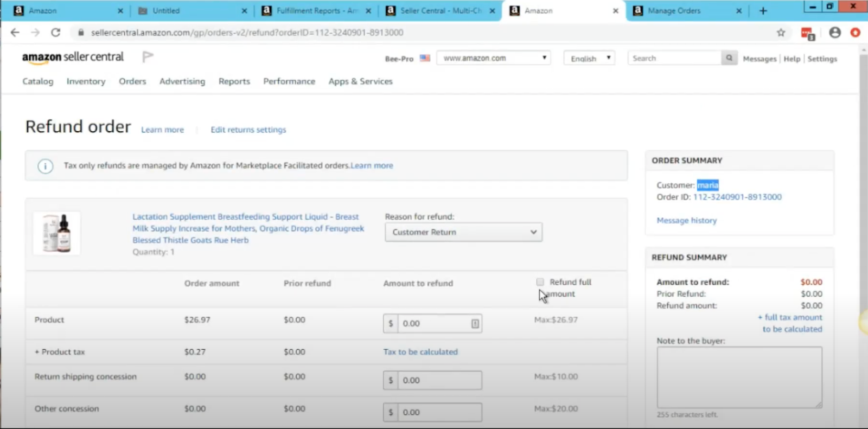Check the Refund full amount checkbox

pyautogui.click(x=540, y=282)
